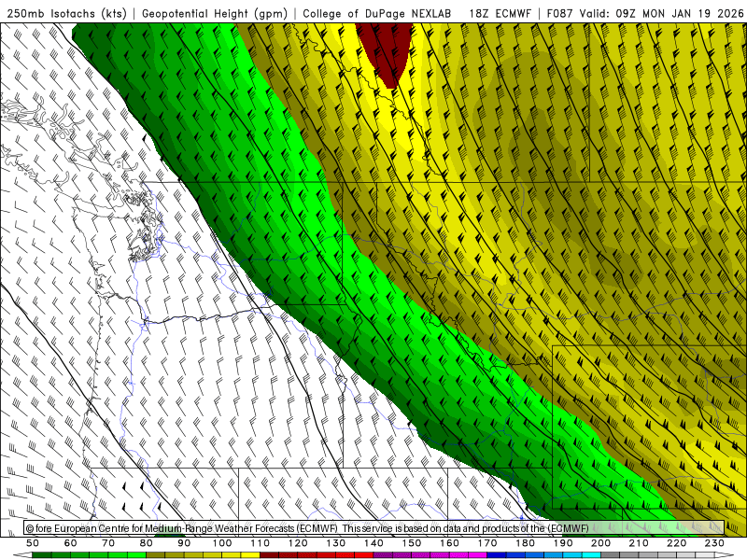Viewport: 747px width, 560px height.
Task: Click the legend value 110
Action: (x=261, y=543)
